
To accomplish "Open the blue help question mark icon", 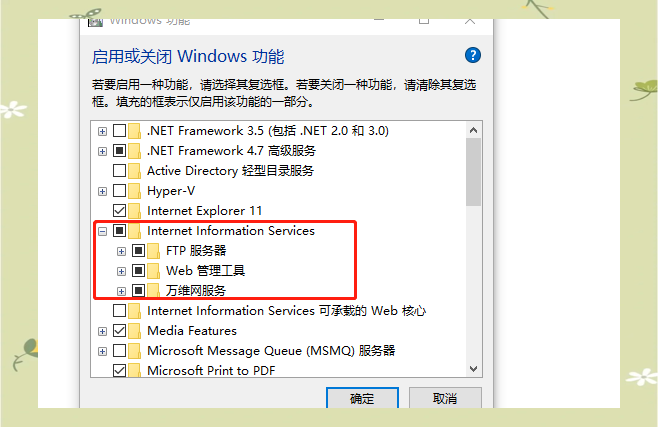I will (x=473, y=55).
